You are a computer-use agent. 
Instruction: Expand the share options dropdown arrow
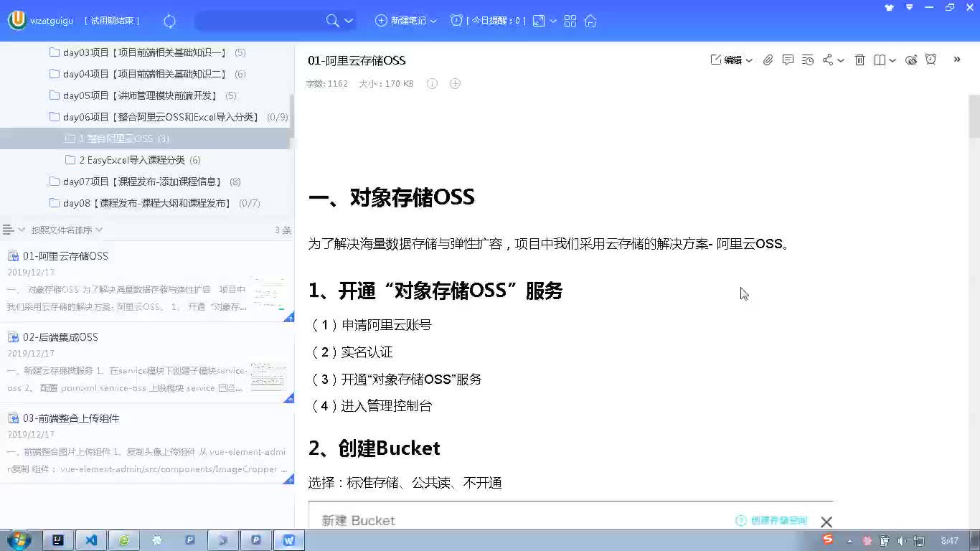click(x=841, y=60)
